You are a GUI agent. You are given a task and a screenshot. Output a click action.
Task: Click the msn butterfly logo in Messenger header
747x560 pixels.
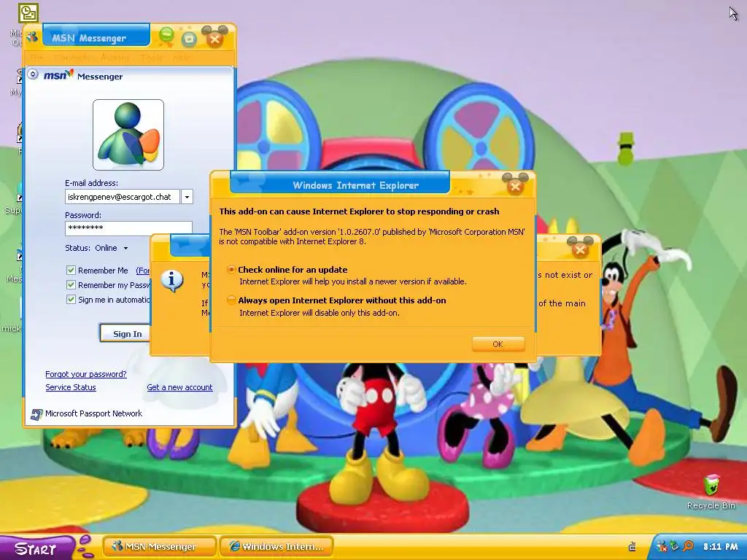click(x=58, y=75)
